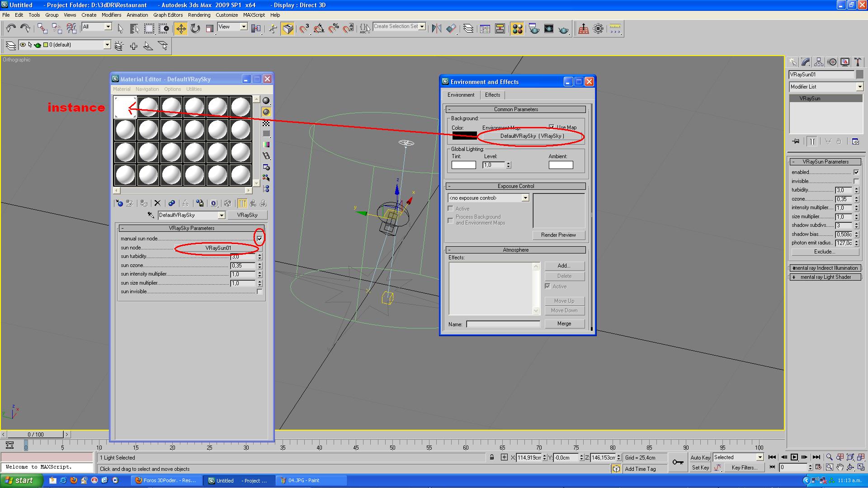The image size is (868, 488).
Task: Open Material Editor toolbar icon
Action: [x=518, y=29]
